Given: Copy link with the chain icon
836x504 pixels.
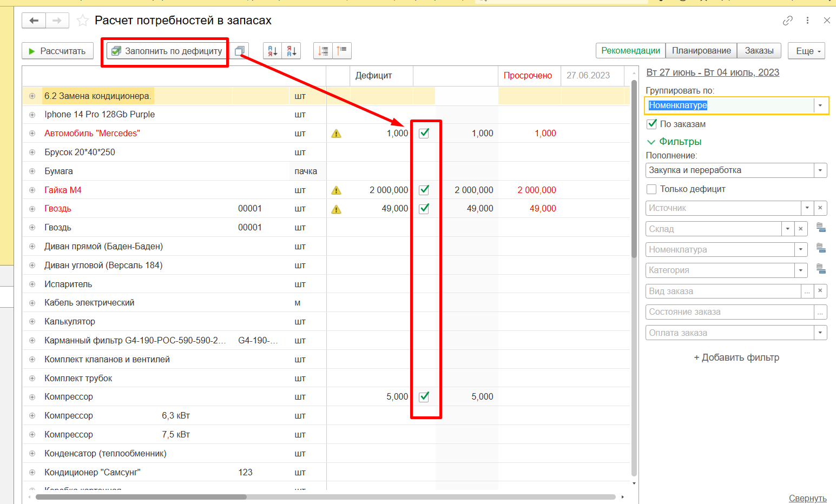Looking at the screenshot, I should [787, 21].
